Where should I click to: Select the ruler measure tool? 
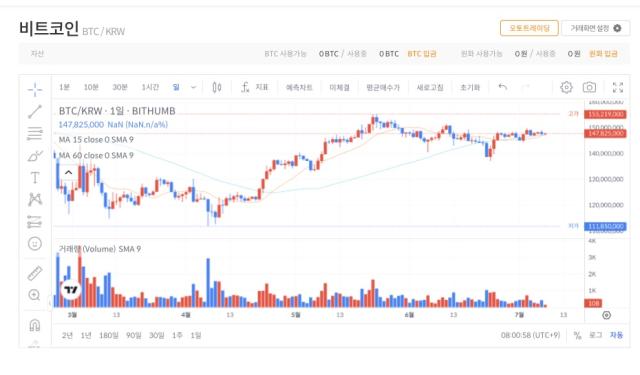[35, 273]
